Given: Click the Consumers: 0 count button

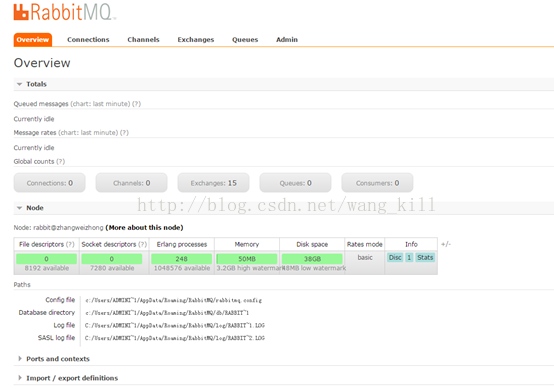Looking at the screenshot, I should (377, 183).
